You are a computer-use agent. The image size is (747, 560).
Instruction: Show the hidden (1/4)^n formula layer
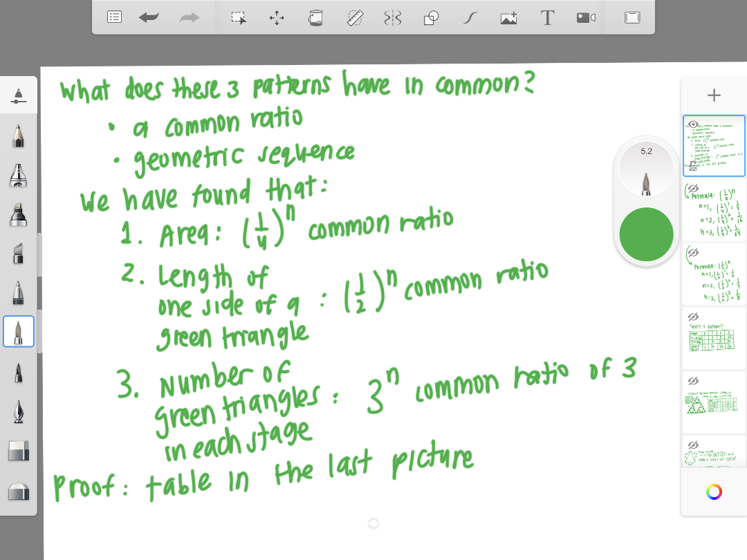692,188
